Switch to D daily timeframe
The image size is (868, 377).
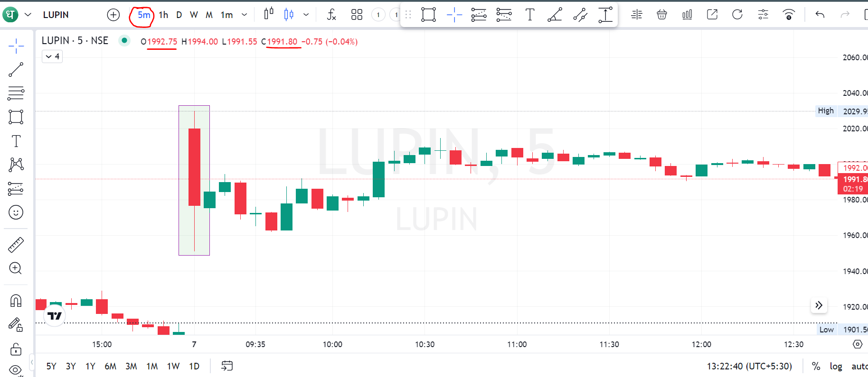click(179, 15)
